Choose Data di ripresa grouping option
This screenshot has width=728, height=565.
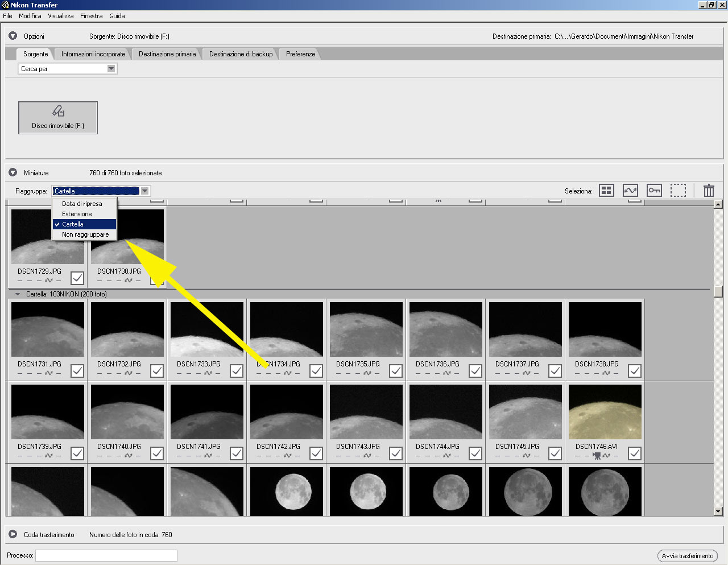(x=84, y=204)
